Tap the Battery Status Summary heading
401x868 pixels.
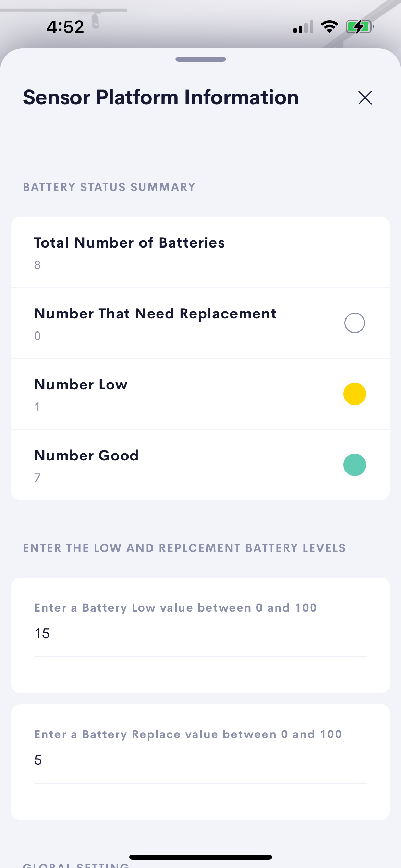click(109, 187)
